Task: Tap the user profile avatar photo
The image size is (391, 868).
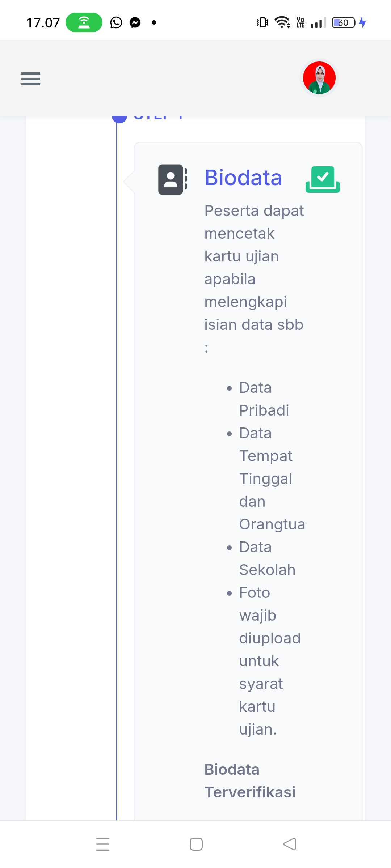Action: point(319,78)
